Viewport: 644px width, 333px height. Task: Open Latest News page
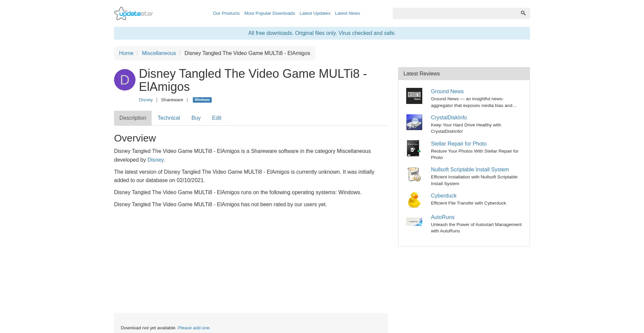[347, 13]
